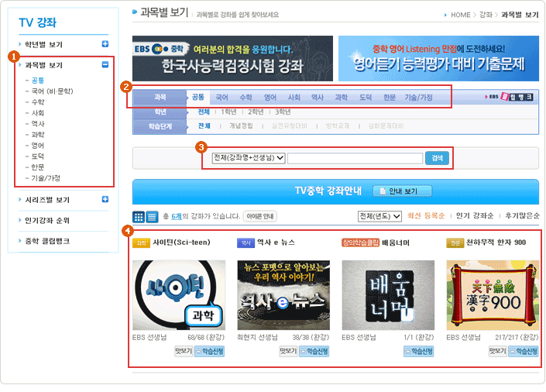Sort by 최신 등록순
This screenshot has width=546, height=392.
tap(426, 216)
